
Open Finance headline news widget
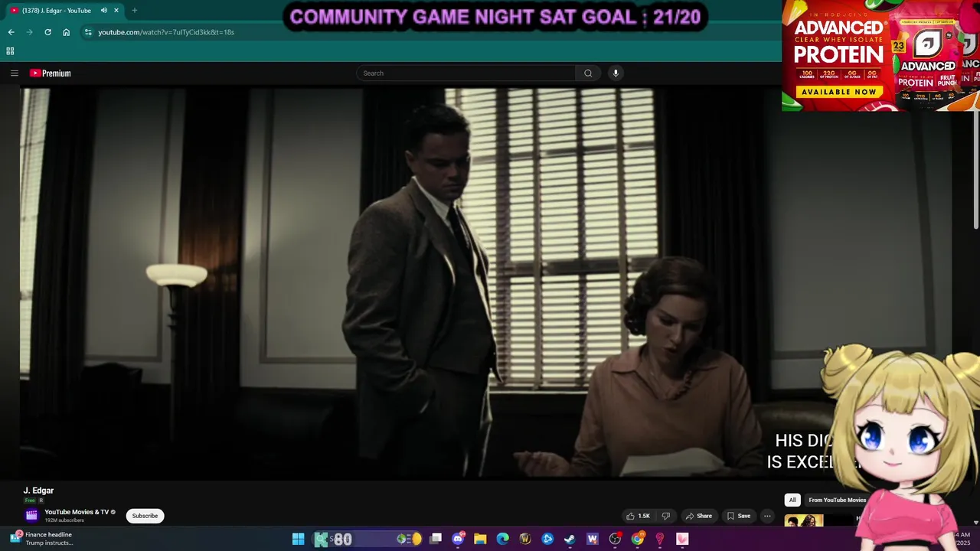tap(42, 539)
